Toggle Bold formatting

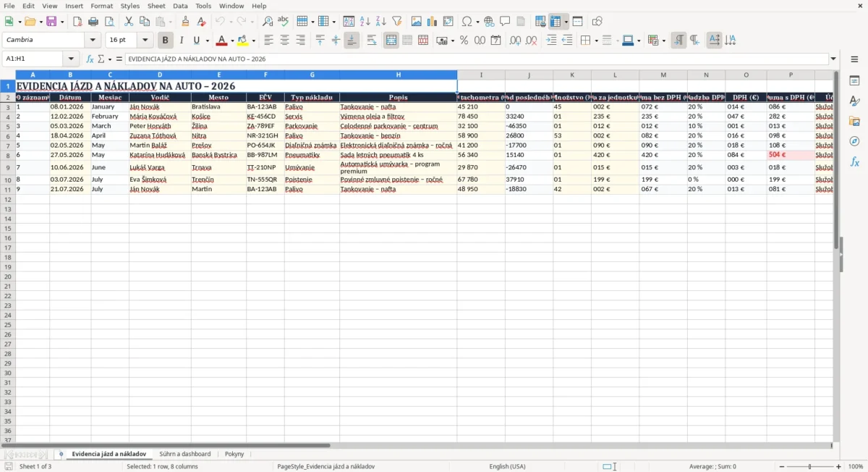click(x=166, y=41)
